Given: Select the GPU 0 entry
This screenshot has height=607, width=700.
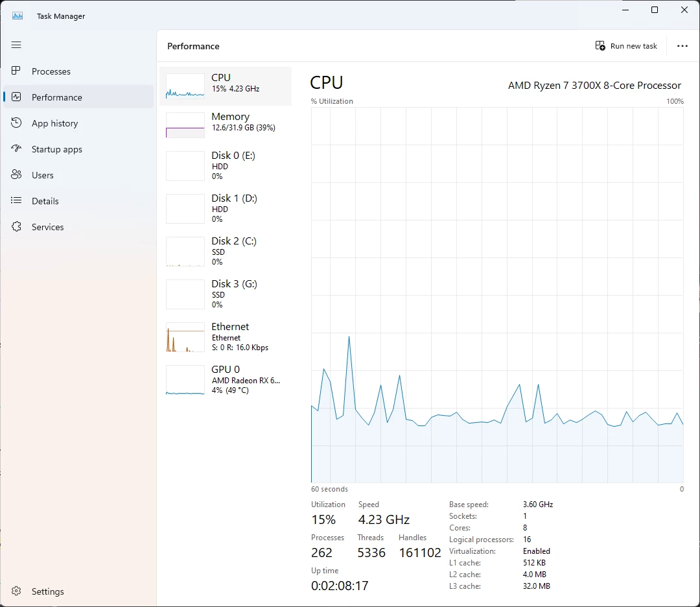Looking at the screenshot, I should pos(226,380).
